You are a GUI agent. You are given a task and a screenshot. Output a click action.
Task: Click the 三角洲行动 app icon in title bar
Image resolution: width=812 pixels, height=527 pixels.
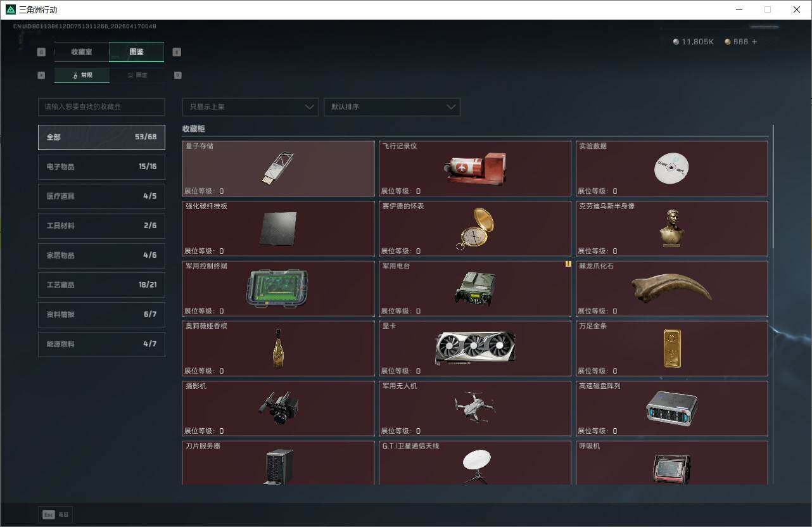tap(10, 10)
